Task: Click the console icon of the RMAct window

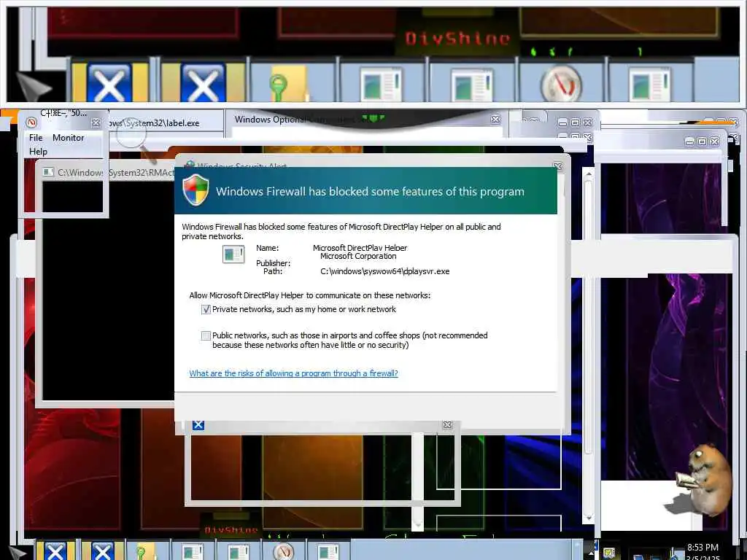Action: (47, 172)
